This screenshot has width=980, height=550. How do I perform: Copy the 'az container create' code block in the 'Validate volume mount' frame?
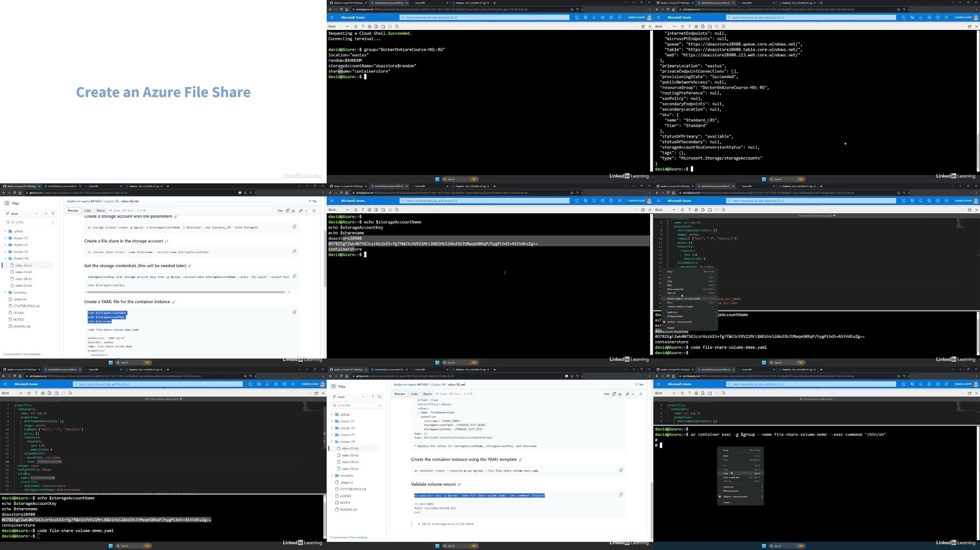[x=621, y=470]
